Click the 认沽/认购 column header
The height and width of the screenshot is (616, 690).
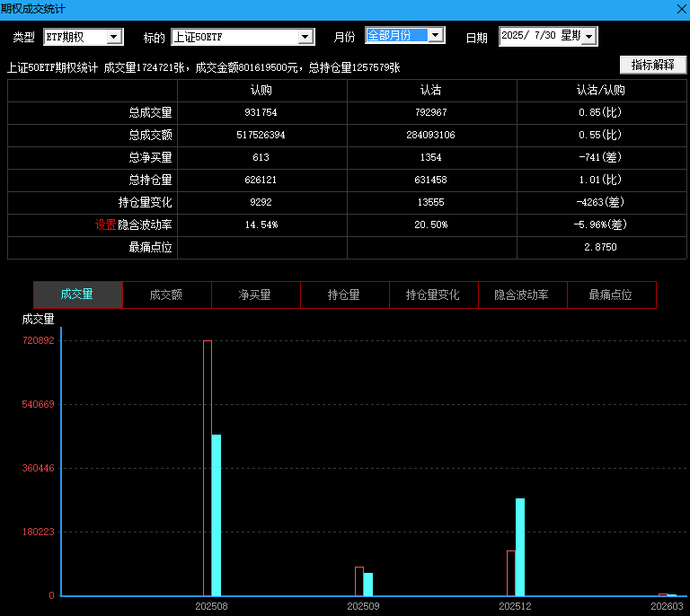click(x=601, y=91)
